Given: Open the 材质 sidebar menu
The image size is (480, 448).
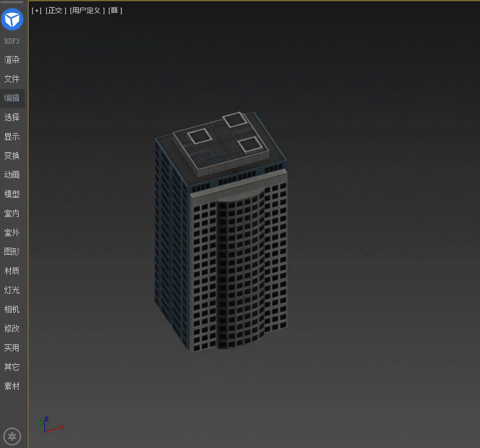Looking at the screenshot, I should coord(12,271).
